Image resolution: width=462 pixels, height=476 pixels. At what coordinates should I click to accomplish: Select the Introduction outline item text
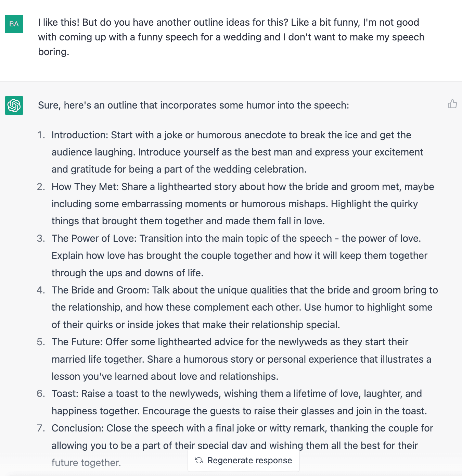237,152
